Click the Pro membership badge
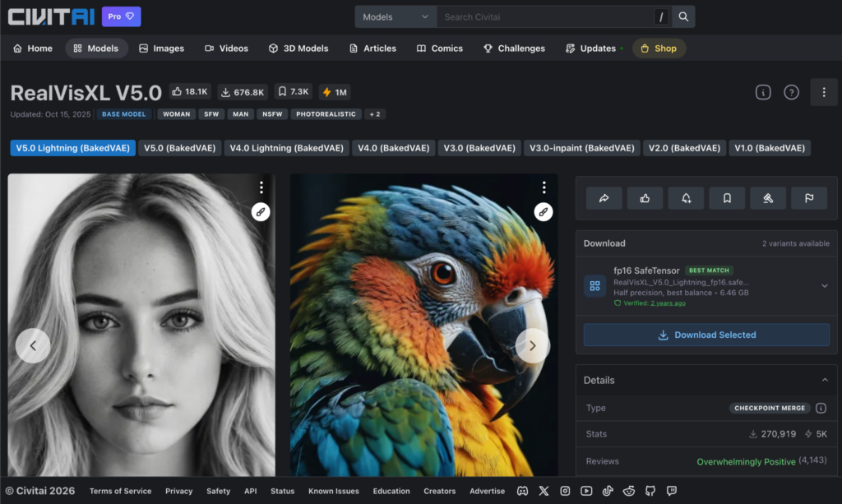842x504 pixels. pos(122,16)
